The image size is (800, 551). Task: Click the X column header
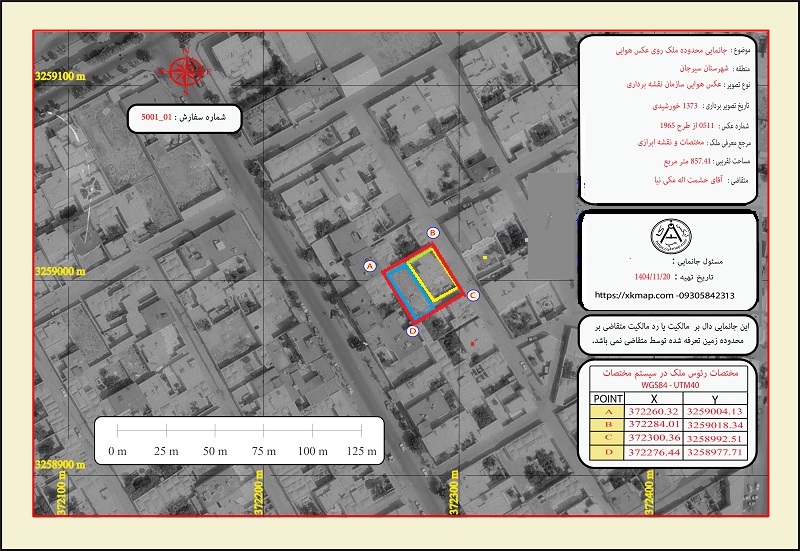pos(654,399)
